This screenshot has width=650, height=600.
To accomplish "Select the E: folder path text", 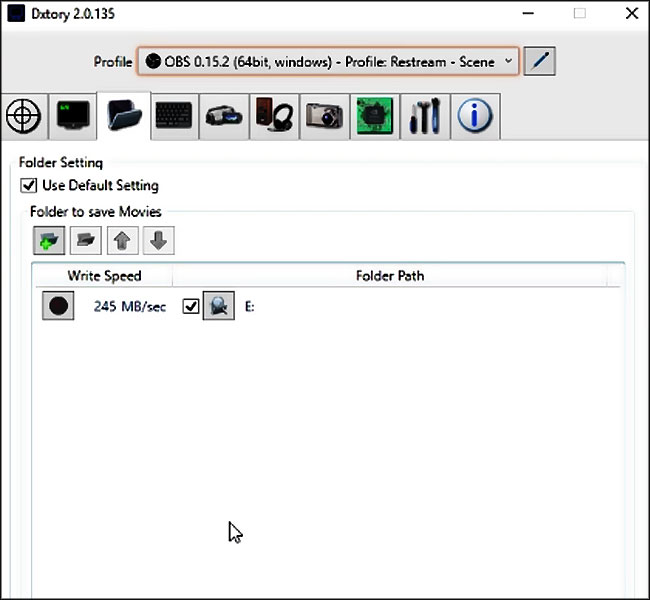I will (250, 307).
